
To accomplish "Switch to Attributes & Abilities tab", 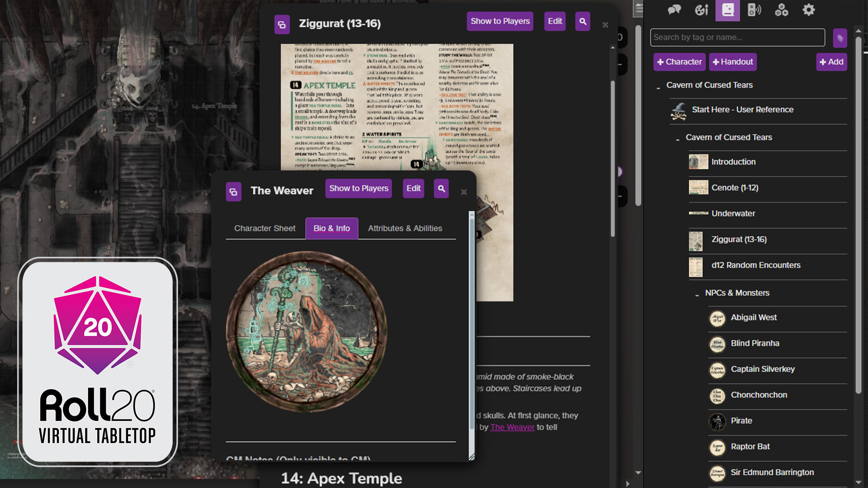I will pos(405,228).
